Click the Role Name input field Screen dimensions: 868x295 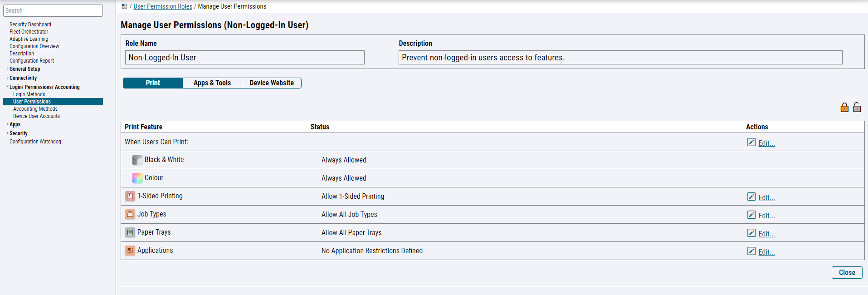pos(244,58)
